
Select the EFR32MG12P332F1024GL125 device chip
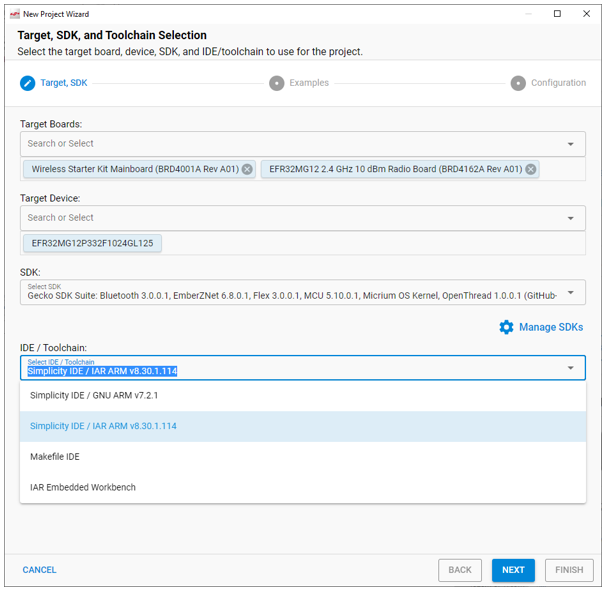click(x=93, y=244)
